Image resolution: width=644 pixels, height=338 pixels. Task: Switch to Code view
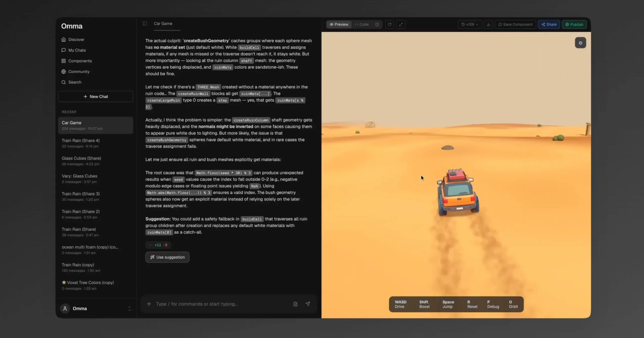[x=362, y=25]
